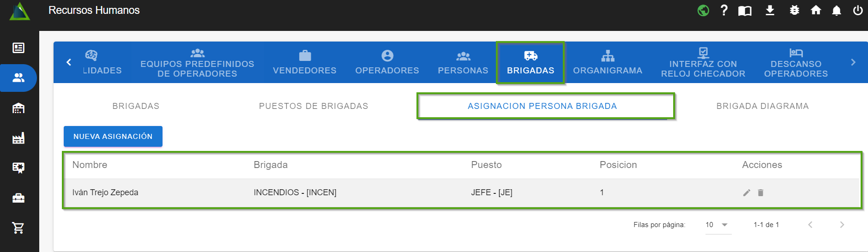Open the factory icon in the sidebar
Screen dimensions: 868x252
pos(18,138)
